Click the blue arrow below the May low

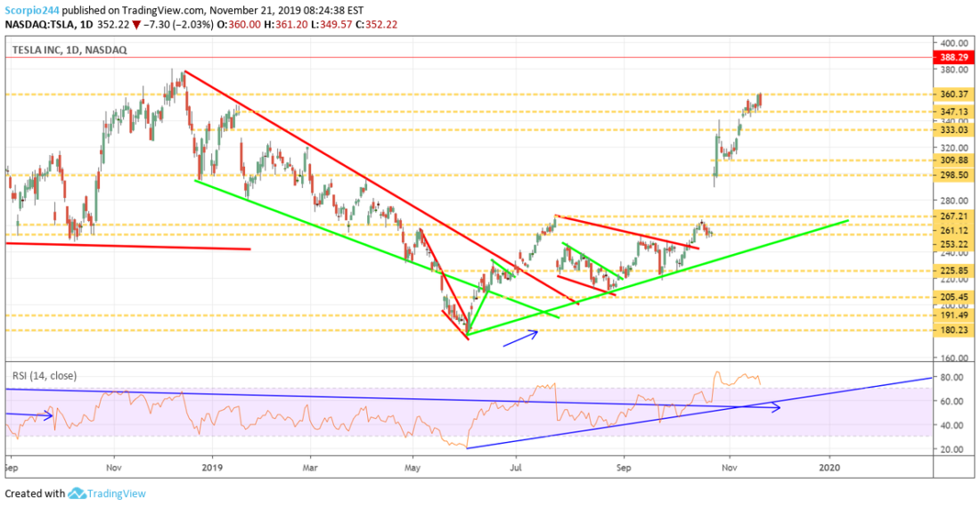coord(520,338)
